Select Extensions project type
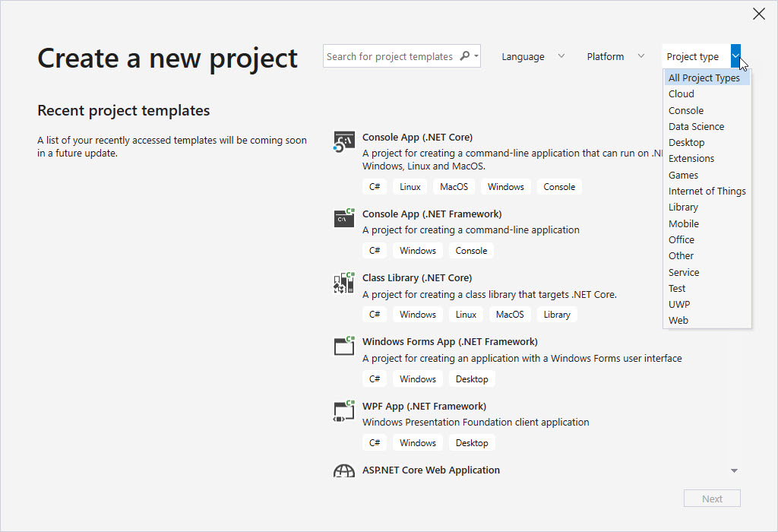This screenshot has width=778, height=532. (x=707, y=158)
